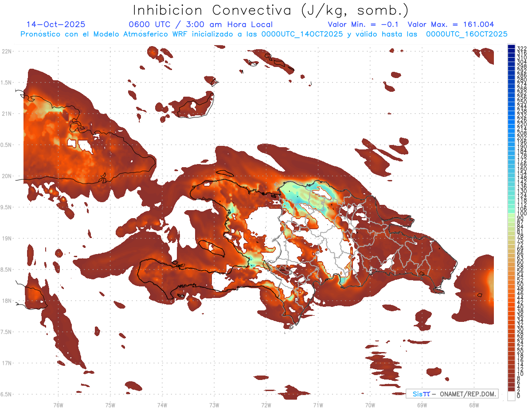Click the 68W longitude axis label
Image resolution: width=532 pixels, height=411 pixels.
coord(473,404)
